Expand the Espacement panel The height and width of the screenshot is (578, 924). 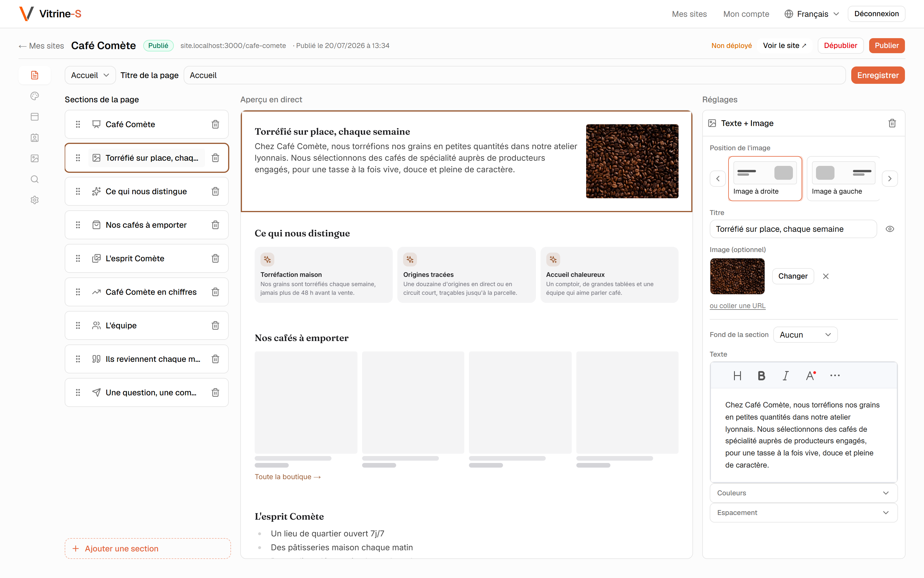coord(803,513)
